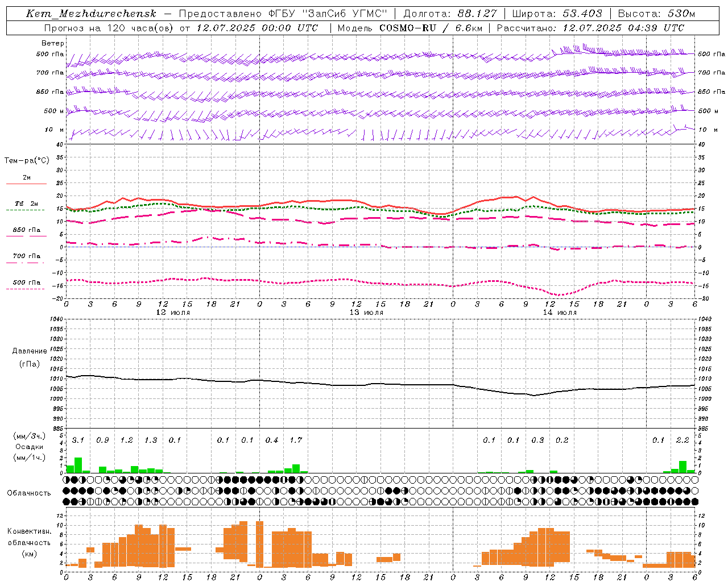Click the 'Ветер' wind panel label
Viewport: 728px width, 582px height.
click(53, 43)
